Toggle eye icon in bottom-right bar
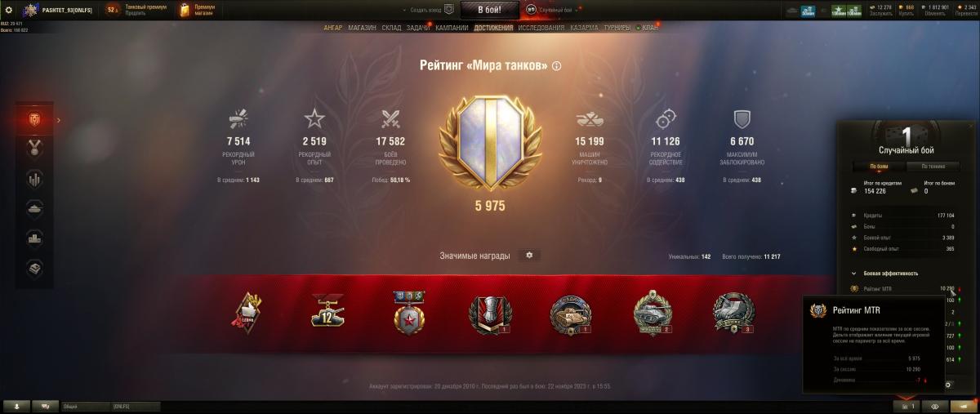The image size is (980, 414). [935, 406]
